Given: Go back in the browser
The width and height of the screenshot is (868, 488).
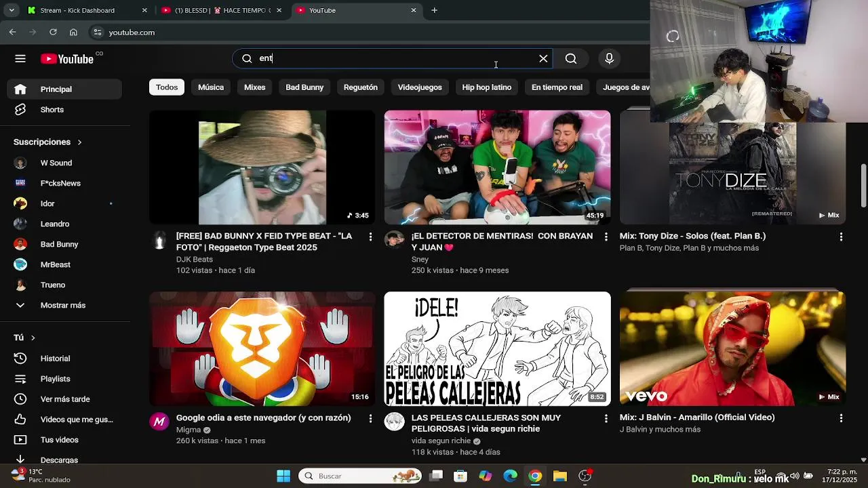Looking at the screenshot, I should click(12, 32).
